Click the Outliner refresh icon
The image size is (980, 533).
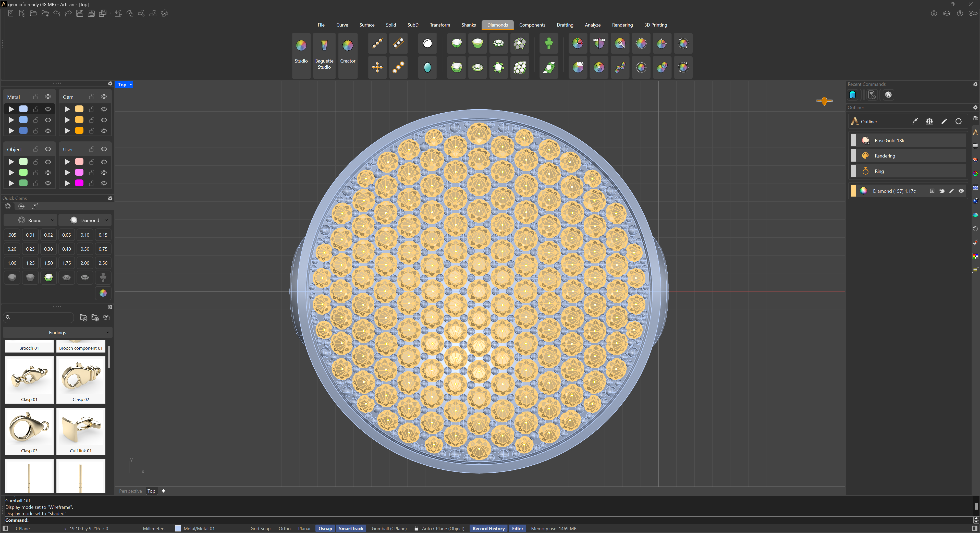[x=958, y=121]
